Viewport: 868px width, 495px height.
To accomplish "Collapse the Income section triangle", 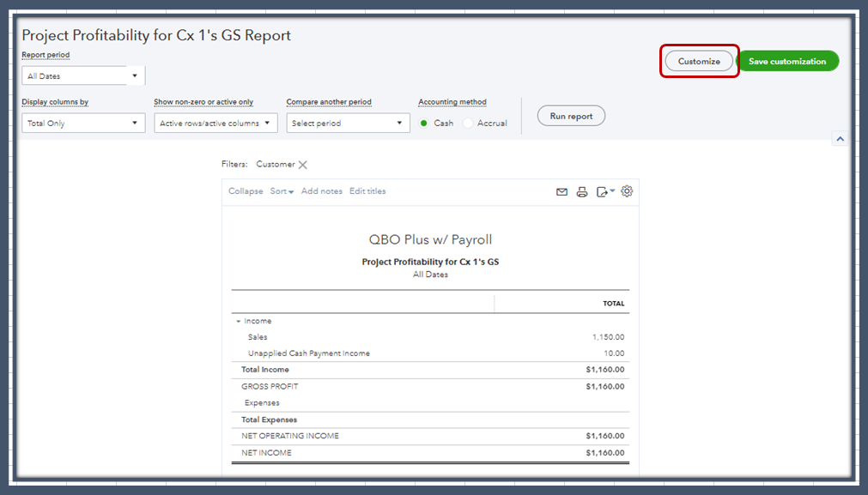I will click(239, 320).
